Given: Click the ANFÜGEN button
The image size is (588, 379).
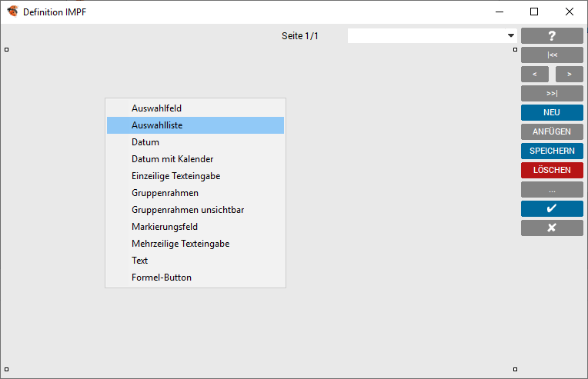Looking at the screenshot, I should [552, 131].
